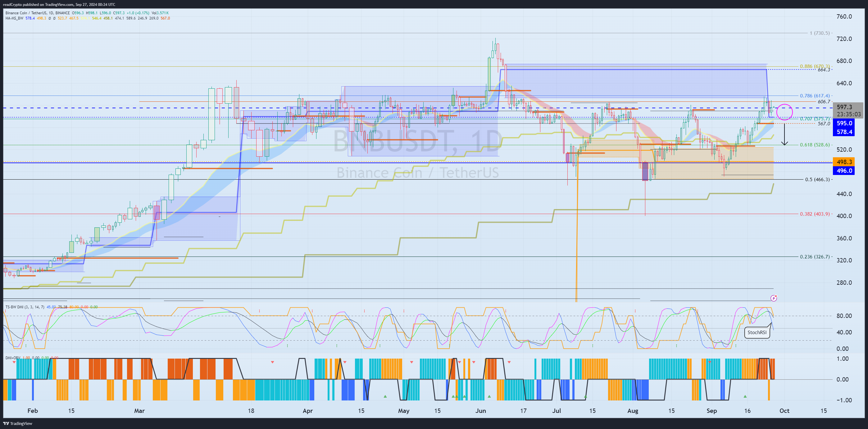
Task: Select the StochRSI callout label
Action: click(757, 332)
